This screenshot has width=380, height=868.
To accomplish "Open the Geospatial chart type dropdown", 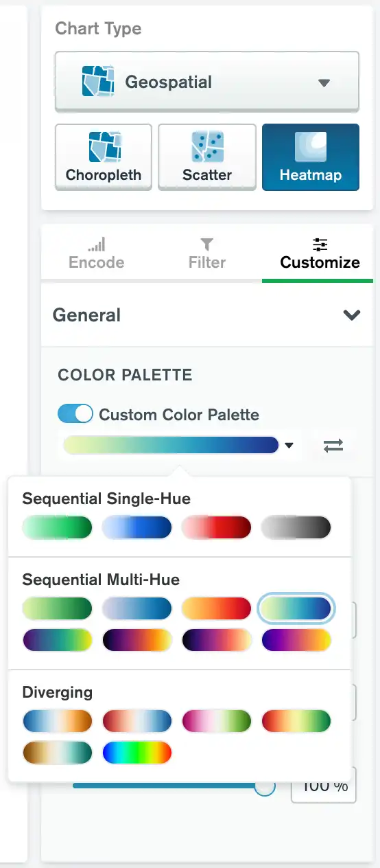I will 207,82.
